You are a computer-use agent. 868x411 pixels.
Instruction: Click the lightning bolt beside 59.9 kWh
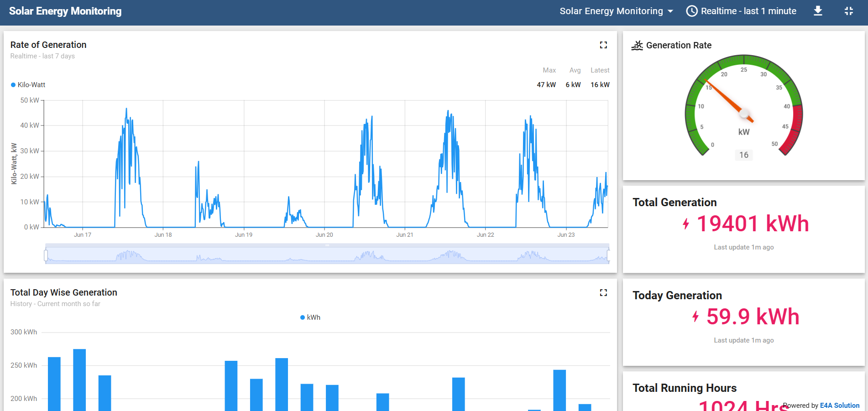(695, 317)
